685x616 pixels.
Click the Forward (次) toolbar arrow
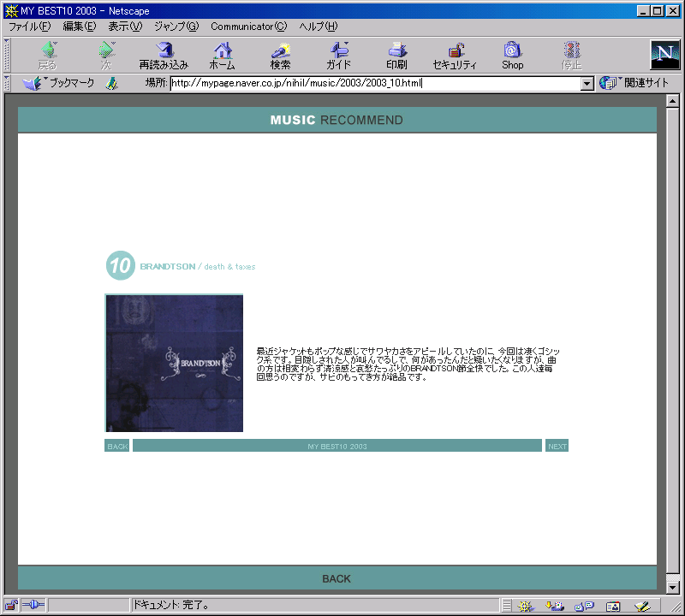(106, 56)
